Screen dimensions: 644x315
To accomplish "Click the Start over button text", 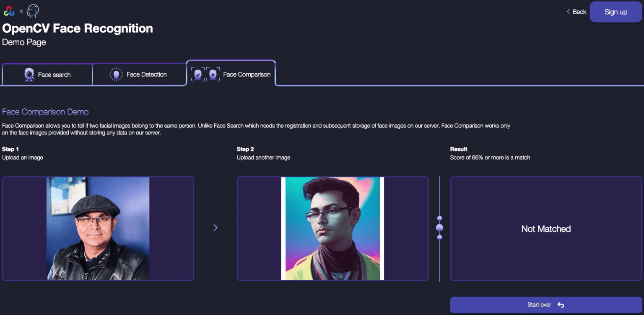I will (x=539, y=305).
